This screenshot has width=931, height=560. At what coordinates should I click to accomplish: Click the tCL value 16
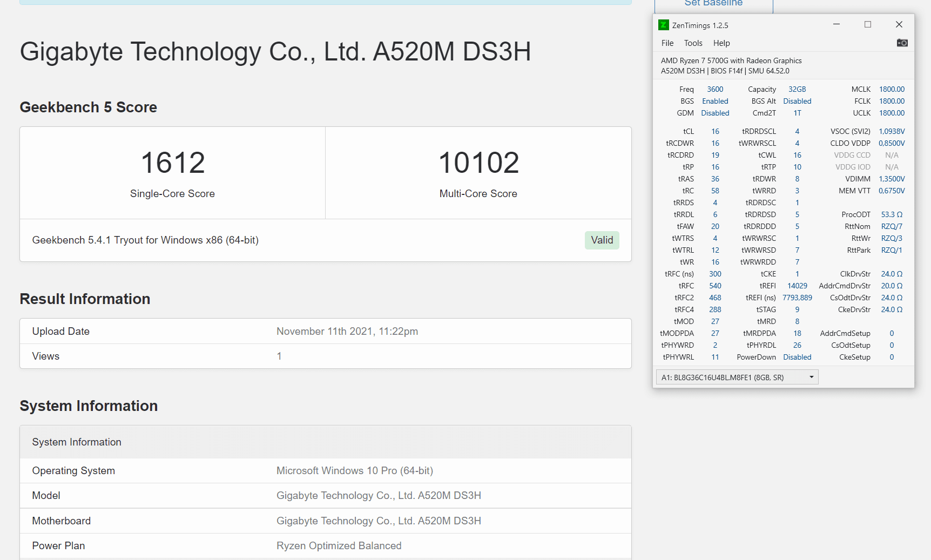tap(715, 131)
